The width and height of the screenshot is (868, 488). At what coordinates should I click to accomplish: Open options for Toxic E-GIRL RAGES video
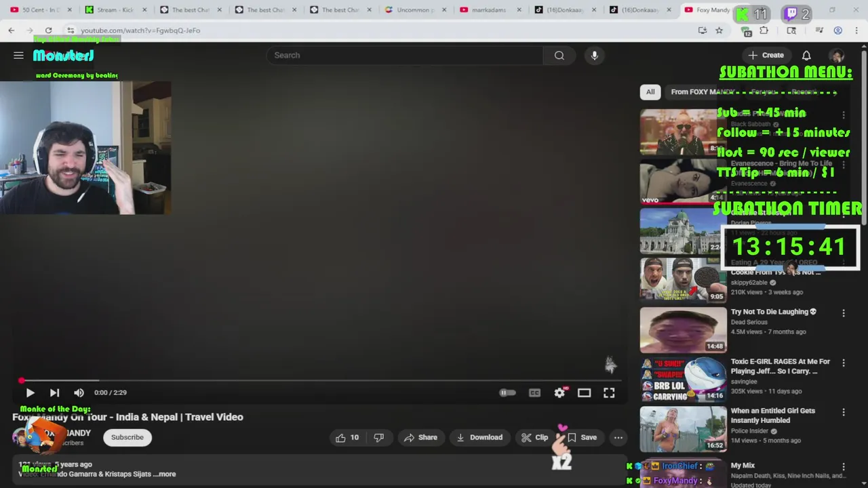pyautogui.click(x=844, y=363)
